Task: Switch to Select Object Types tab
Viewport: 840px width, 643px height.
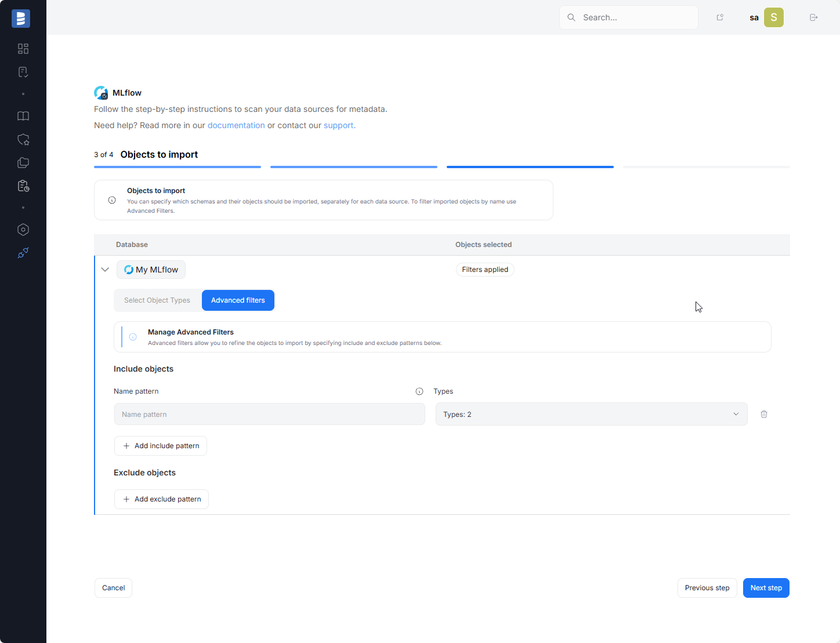Action: coord(157,300)
